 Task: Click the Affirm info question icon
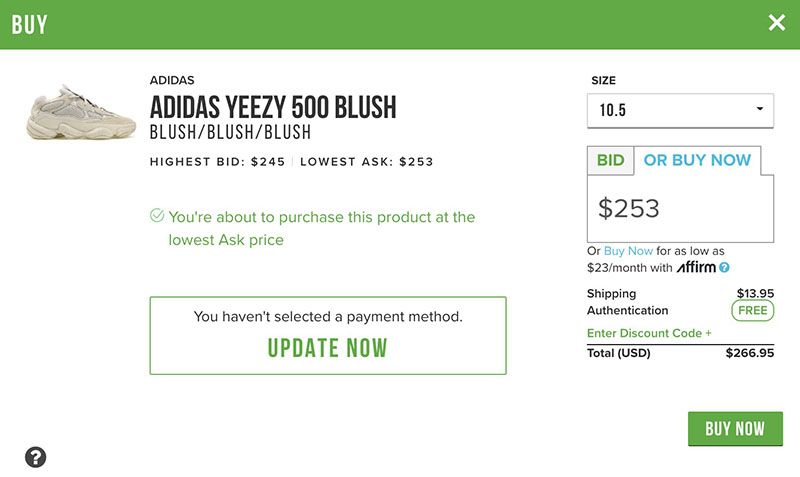(724, 268)
